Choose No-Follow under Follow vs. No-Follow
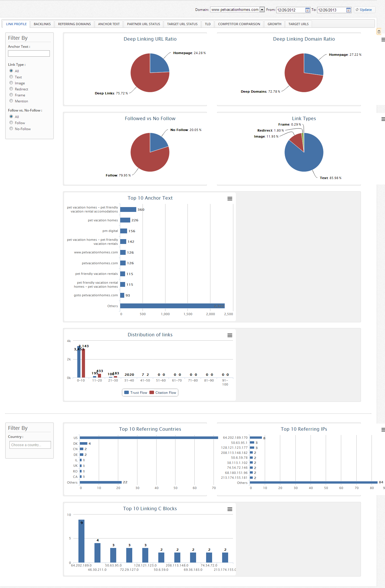This screenshot has height=588, width=385. click(x=11, y=129)
